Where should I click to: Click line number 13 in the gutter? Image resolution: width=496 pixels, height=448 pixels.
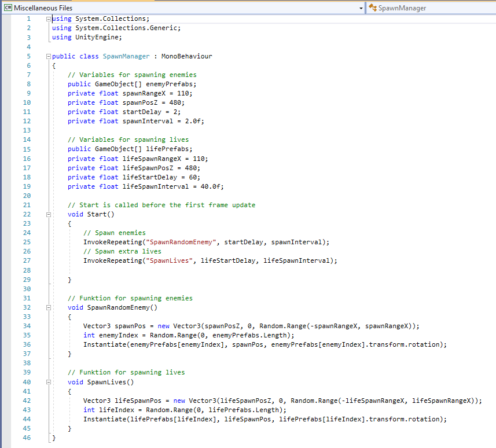pyautogui.click(x=27, y=130)
